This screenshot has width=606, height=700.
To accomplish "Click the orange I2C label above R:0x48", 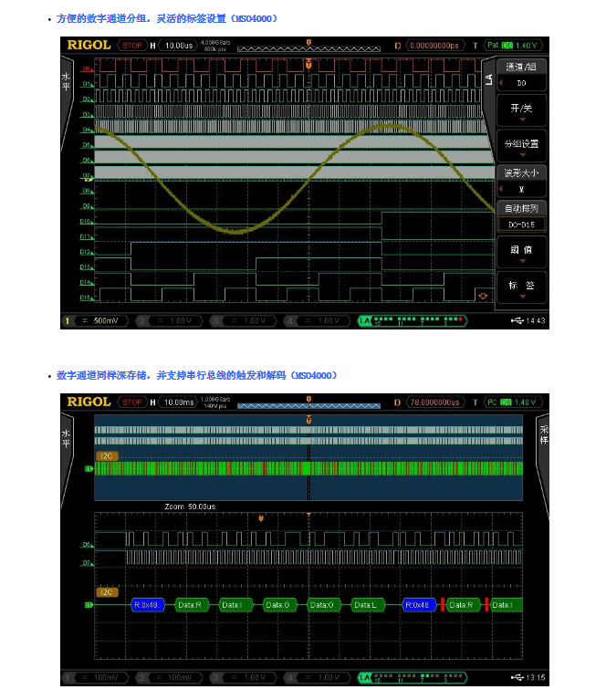I will pyautogui.click(x=108, y=591).
